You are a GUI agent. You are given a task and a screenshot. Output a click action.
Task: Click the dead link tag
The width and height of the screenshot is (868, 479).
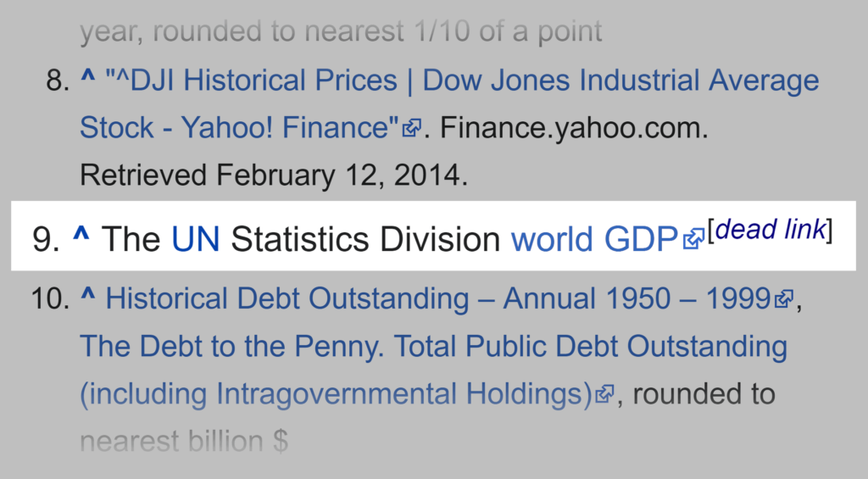click(771, 230)
